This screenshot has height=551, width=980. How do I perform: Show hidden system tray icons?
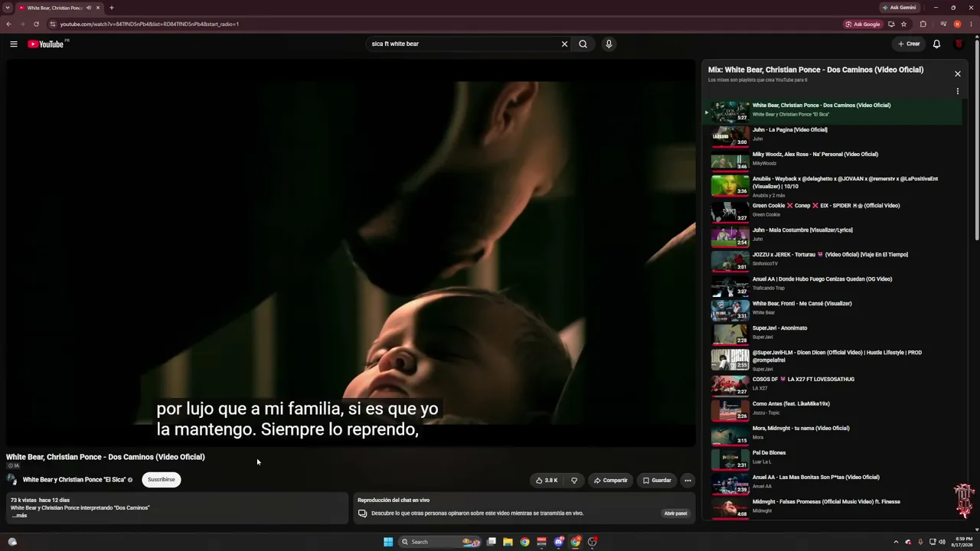896,542
